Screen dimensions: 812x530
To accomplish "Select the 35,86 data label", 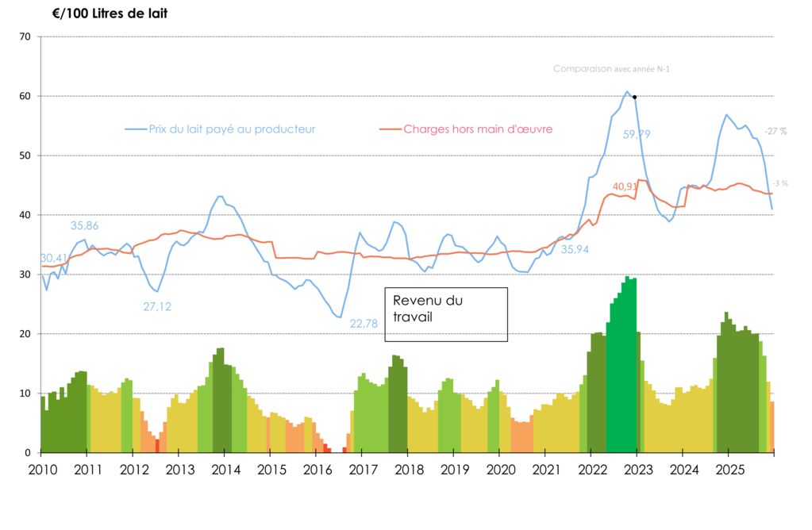I will click(84, 225).
